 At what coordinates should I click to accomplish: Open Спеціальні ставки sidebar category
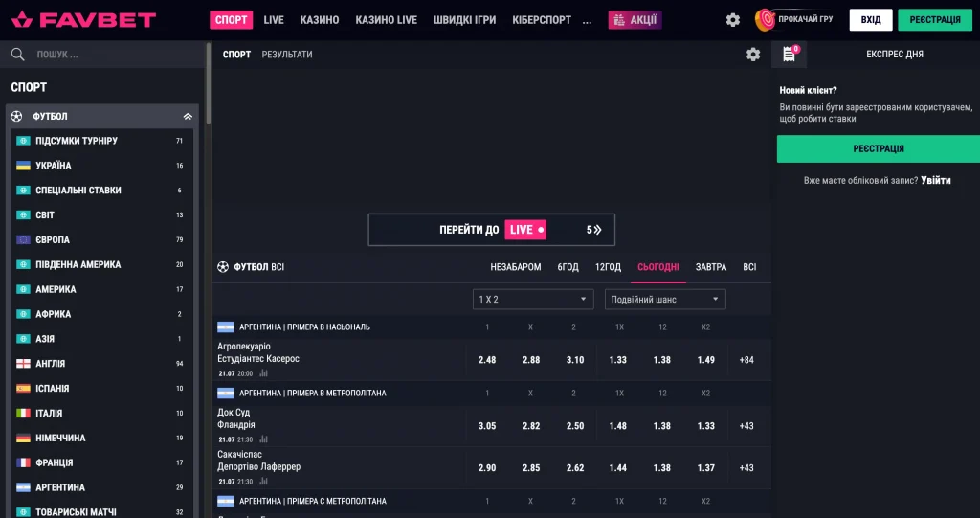[x=102, y=191]
